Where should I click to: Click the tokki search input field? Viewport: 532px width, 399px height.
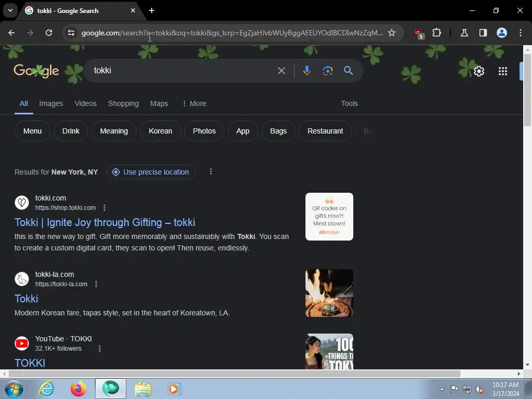[183, 71]
